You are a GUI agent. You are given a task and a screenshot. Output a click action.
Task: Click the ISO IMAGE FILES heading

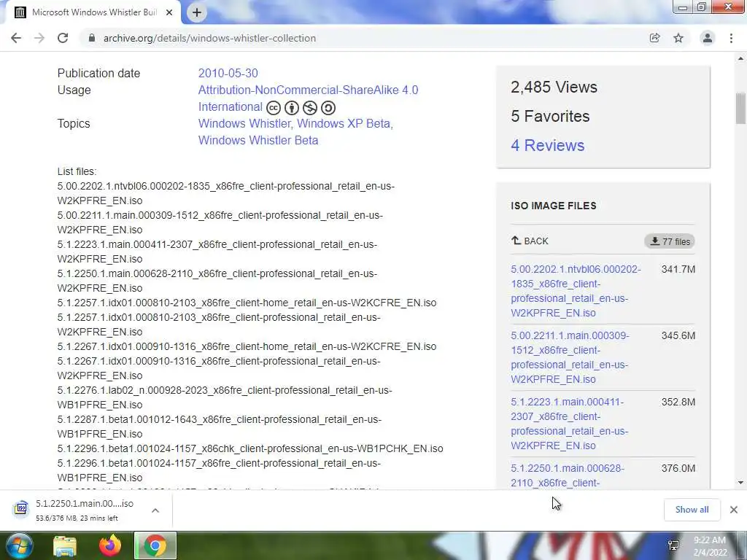(553, 206)
